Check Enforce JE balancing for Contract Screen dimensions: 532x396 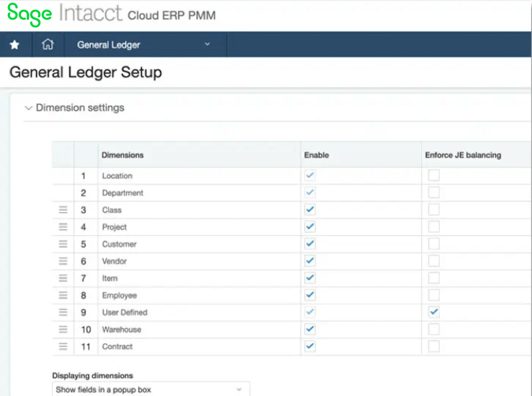coord(434,347)
